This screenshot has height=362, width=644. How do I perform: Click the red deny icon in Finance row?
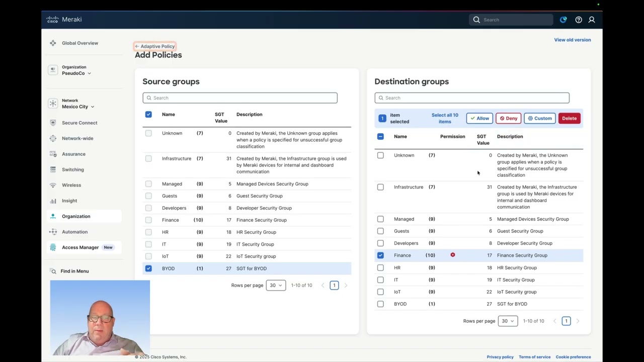tap(453, 255)
